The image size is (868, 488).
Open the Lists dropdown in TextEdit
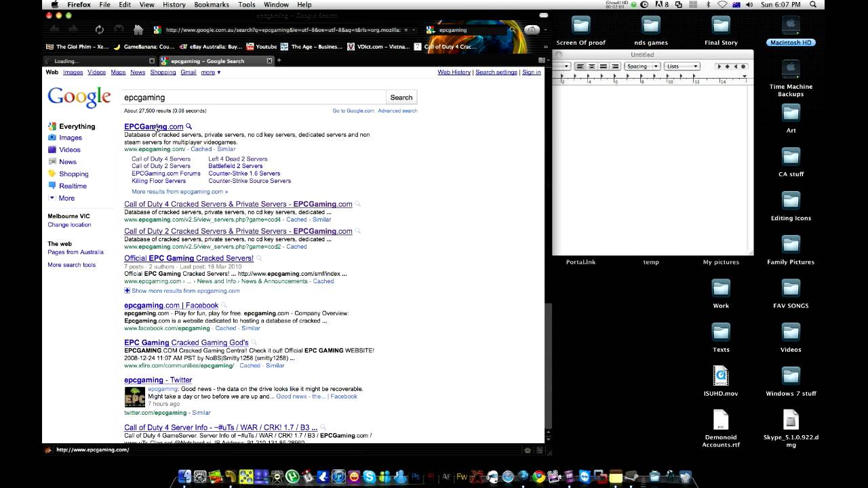682,66
